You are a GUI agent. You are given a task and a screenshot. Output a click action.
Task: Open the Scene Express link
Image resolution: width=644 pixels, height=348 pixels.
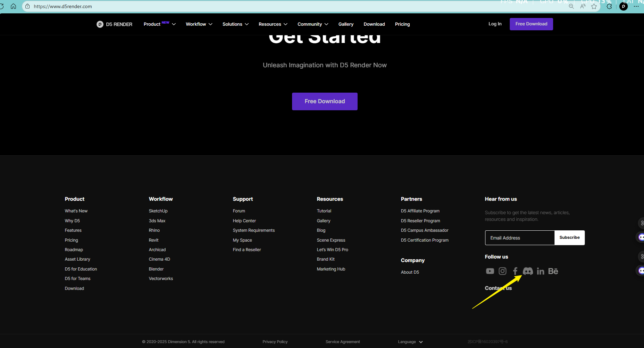pyautogui.click(x=331, y=240)
